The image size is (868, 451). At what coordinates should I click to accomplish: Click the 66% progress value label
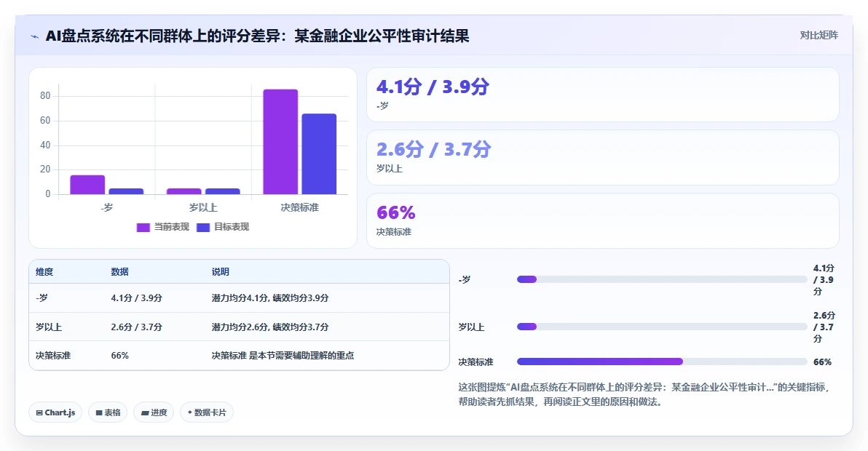point(822,362)
